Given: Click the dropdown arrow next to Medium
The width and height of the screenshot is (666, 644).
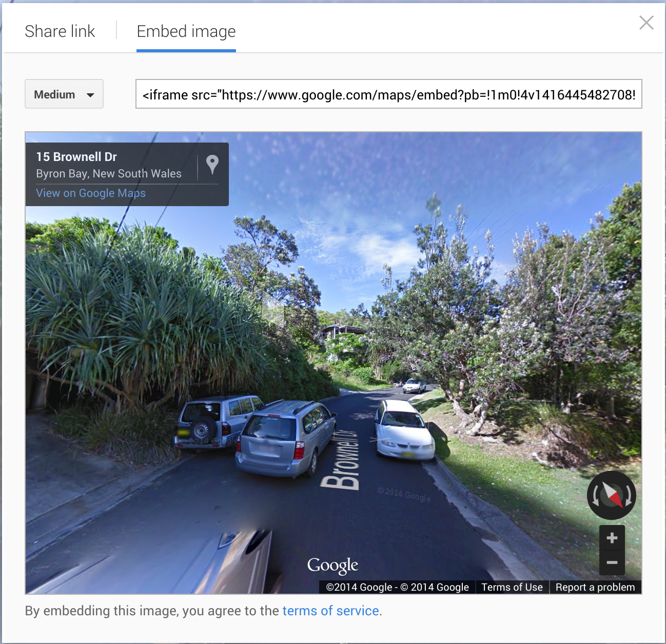Looking at the screenshot, I should click(x=91, y=95).
